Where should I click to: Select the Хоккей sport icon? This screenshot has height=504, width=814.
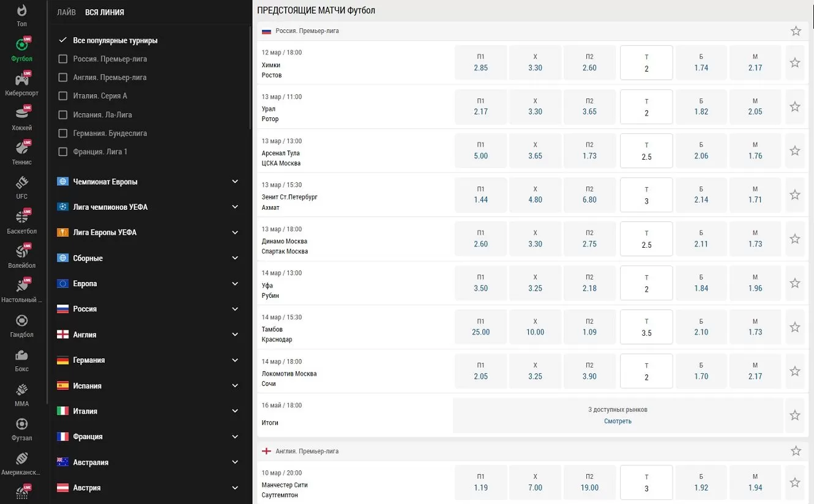[21, 115]
